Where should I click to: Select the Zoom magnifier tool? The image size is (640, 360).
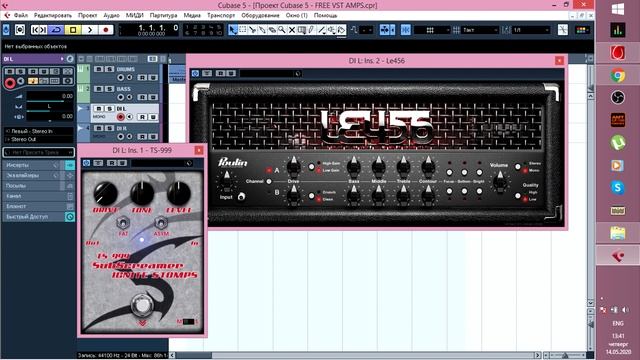tap(282, 30)
